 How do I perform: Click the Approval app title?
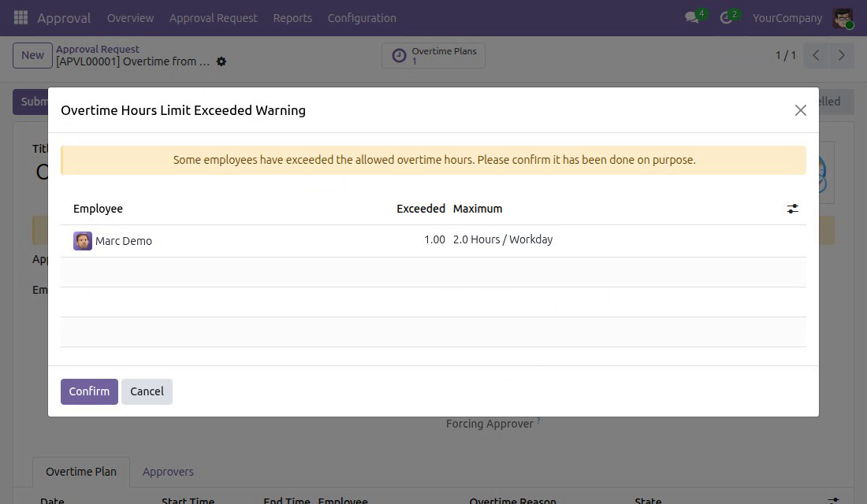(64, 17)
